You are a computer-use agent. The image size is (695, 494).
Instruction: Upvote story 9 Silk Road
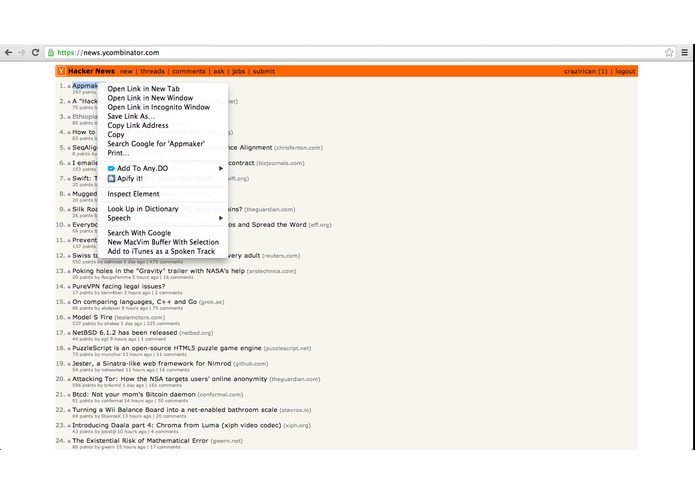[x=69, y=210]
